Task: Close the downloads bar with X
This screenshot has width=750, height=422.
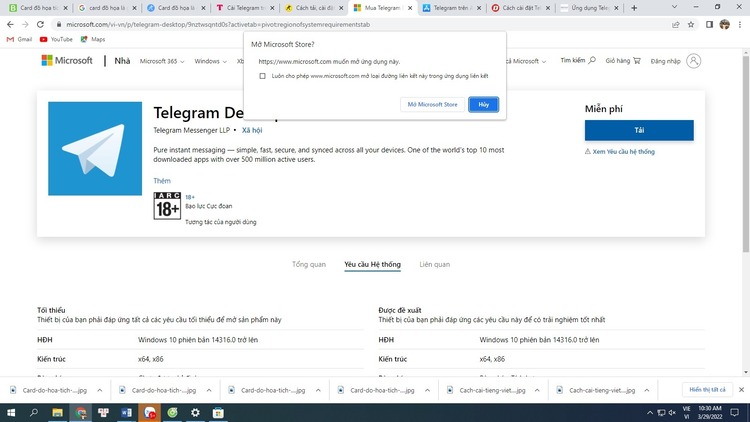Action: pos(741,390)
